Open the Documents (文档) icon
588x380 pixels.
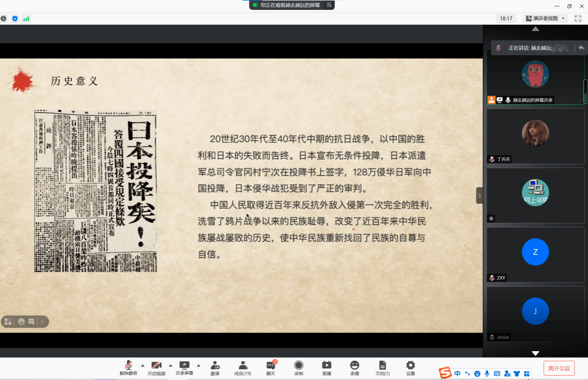click(x=382, y=367)
